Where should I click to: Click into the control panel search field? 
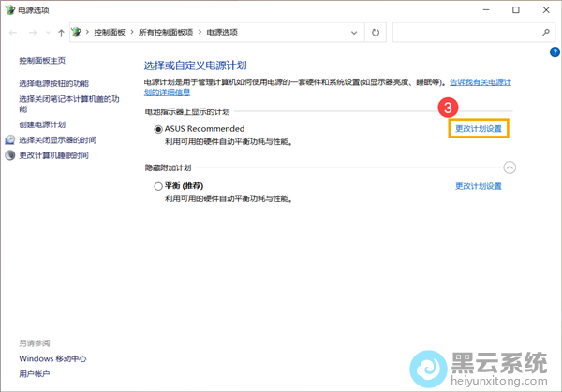coord(464,33)
